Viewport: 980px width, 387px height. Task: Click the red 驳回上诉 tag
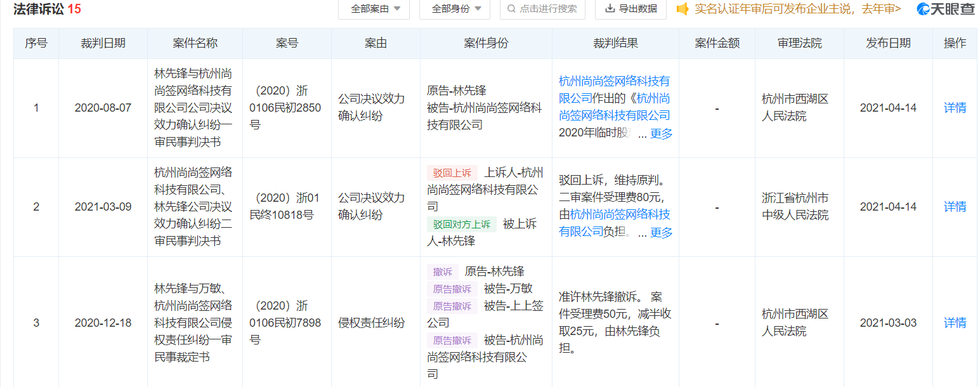tap(452, 173)
